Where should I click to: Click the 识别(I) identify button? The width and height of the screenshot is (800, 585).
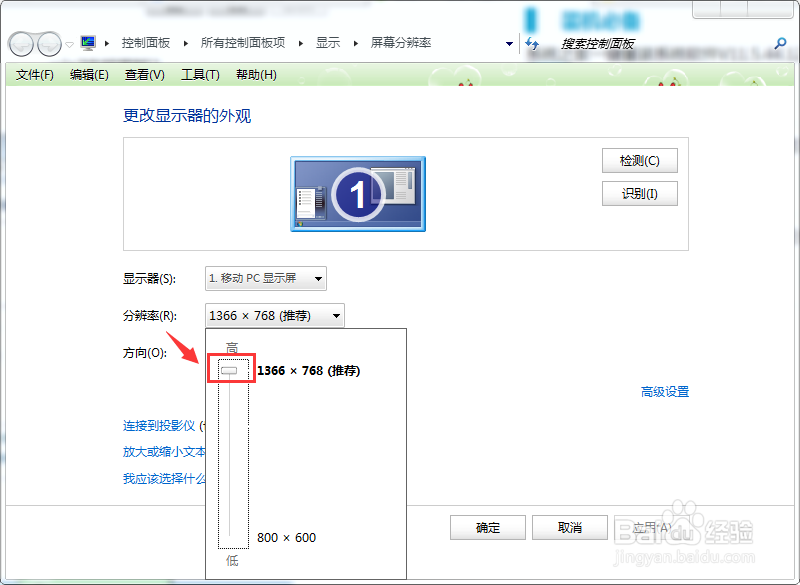point(640,194)
